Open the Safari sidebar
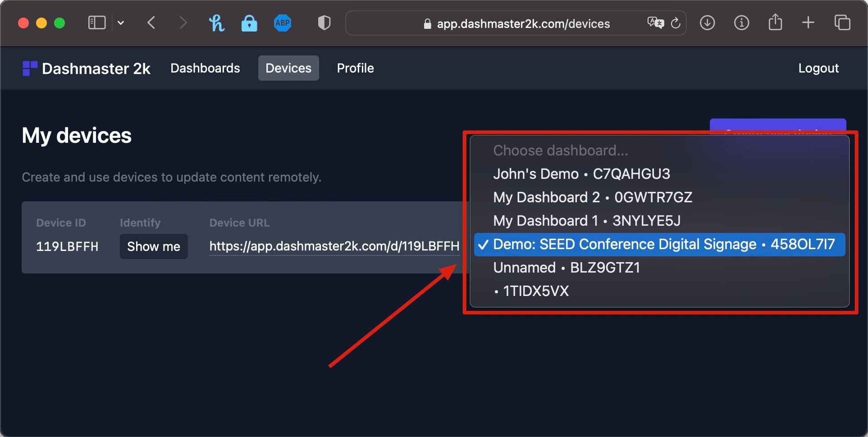 coord(96,23)
